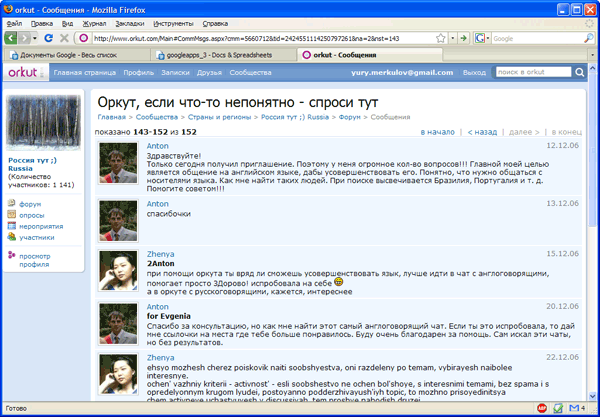Click grinning smiley in Zhenya's message
The height and width of the screenshot is (417, 600).
pos(338,282)
